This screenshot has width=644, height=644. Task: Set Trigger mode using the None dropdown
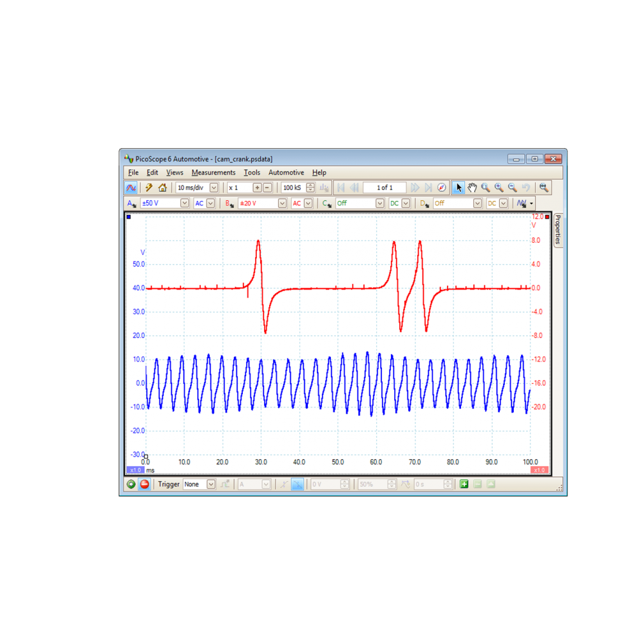(x=210, y=484)
